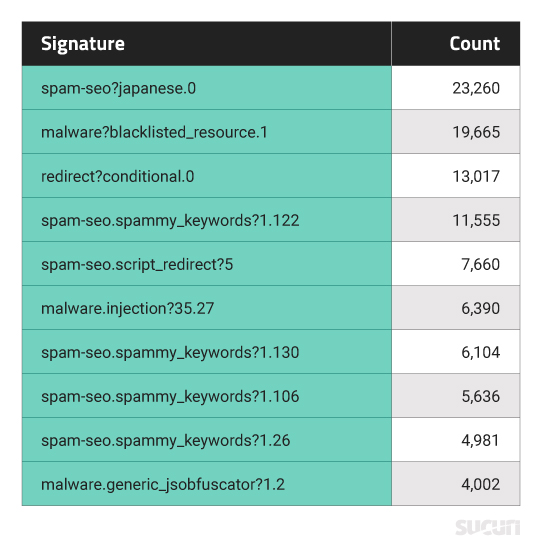
Task: Select the Signature column header
Action: tap(207, 44)
